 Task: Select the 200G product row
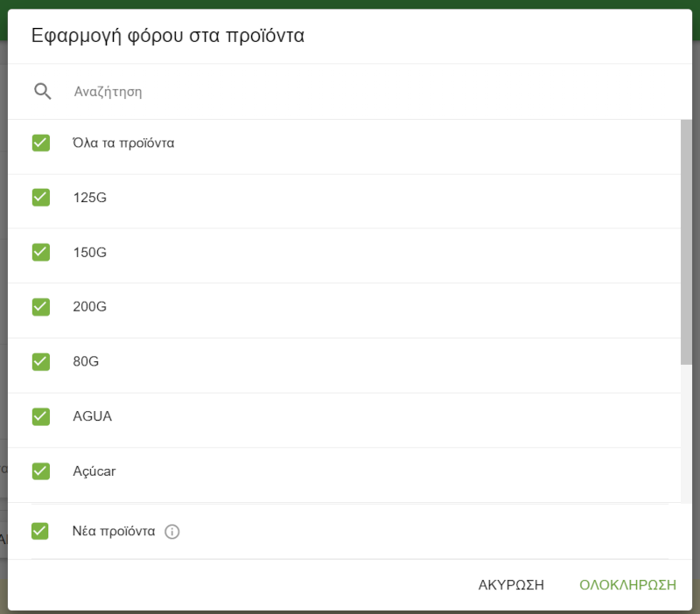pos(93,307)
